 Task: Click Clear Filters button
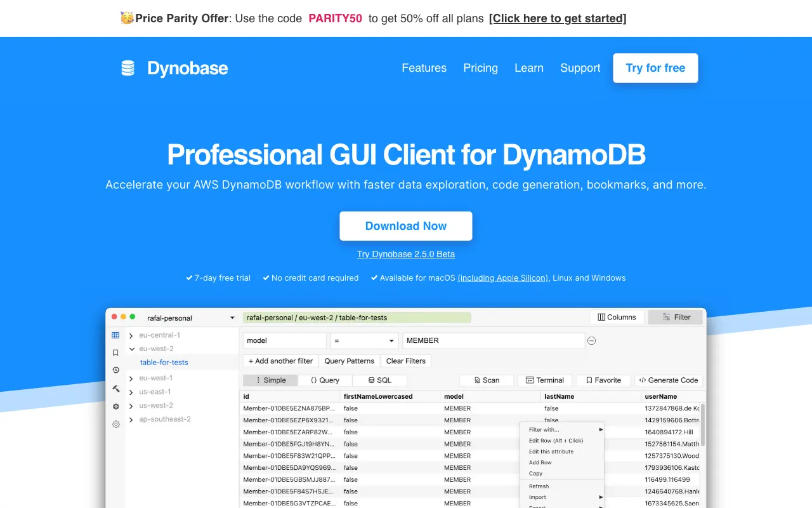point(406,361)
